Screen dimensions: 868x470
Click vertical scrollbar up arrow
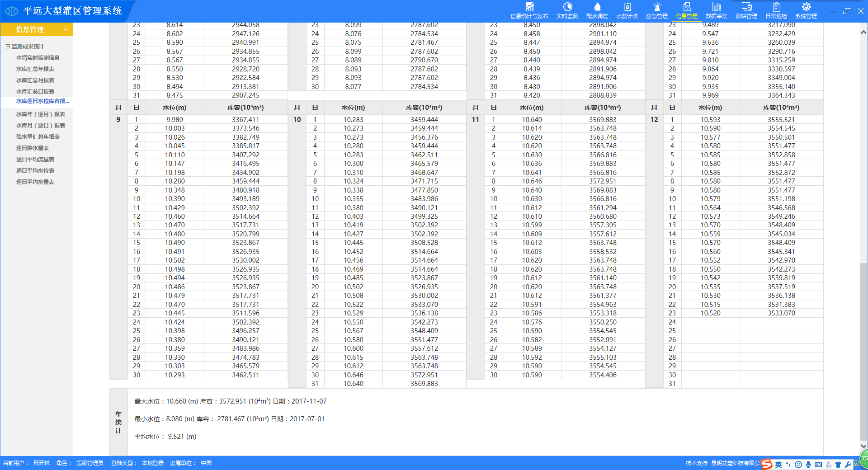(x=863, y=33)
